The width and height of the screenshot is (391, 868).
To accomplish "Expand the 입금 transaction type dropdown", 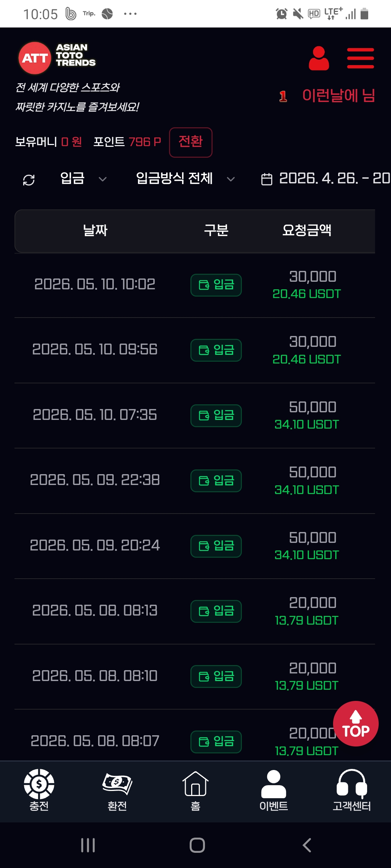I will [83, 179].
